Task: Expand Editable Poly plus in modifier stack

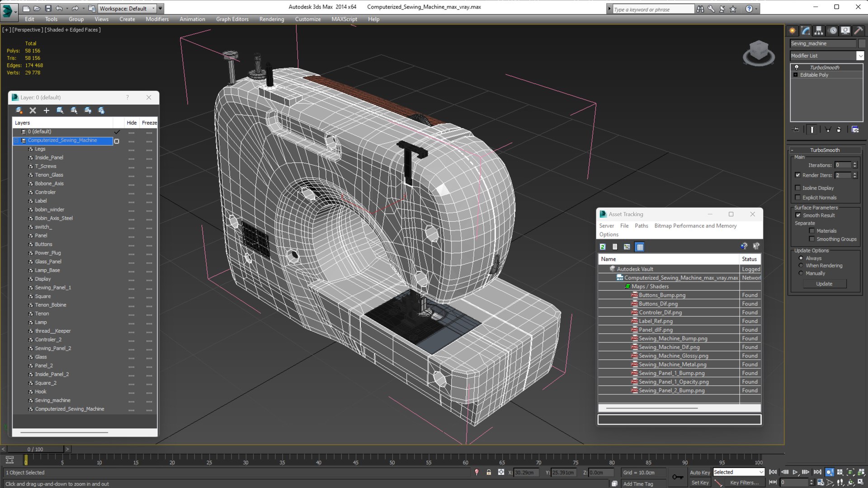Action: (x=795, y=75)
